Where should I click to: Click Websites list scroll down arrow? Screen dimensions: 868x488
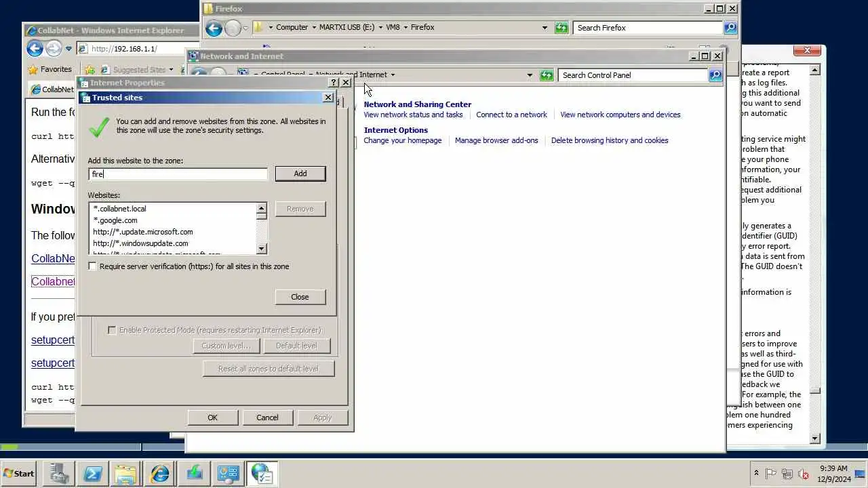262,249
